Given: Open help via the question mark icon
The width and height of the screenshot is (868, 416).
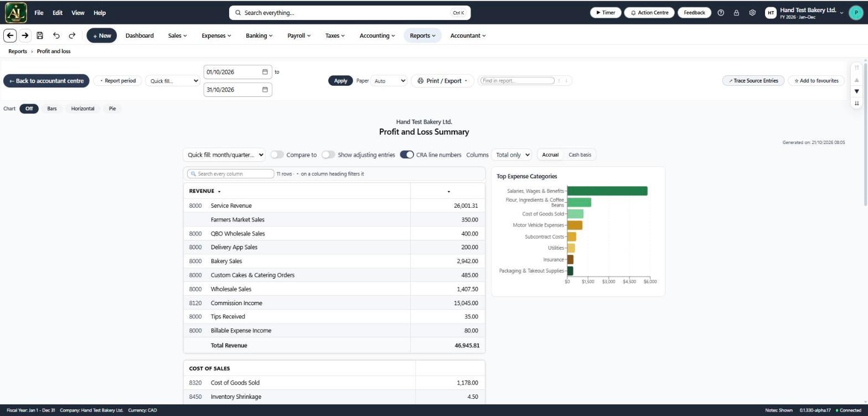Looking at the screenshot, I should coord(721,13).
